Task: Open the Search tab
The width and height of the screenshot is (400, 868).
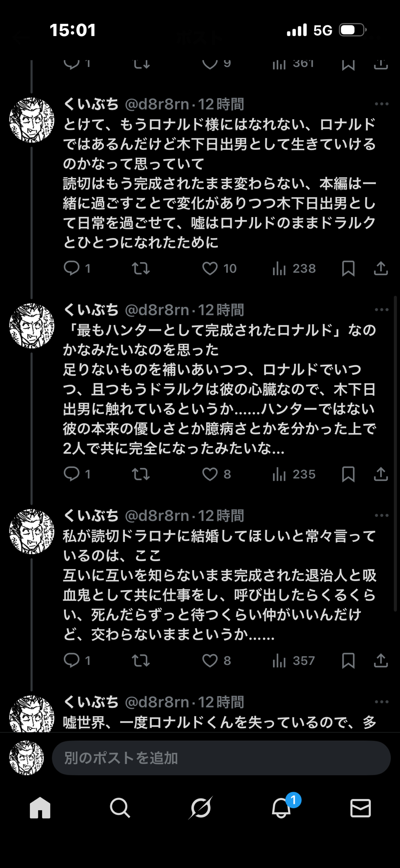Action: click(120, 808)
